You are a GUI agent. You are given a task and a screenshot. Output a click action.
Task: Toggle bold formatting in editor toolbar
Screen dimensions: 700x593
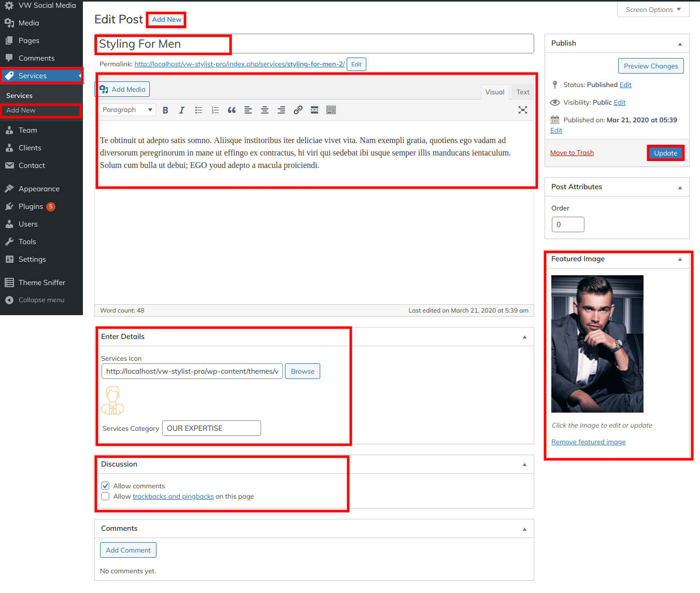click(165, 110)
